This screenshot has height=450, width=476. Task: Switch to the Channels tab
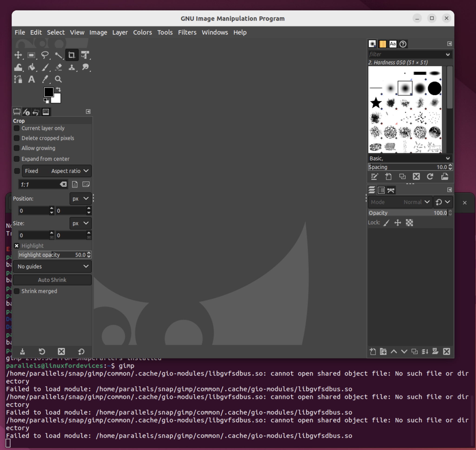coord(381,190)
